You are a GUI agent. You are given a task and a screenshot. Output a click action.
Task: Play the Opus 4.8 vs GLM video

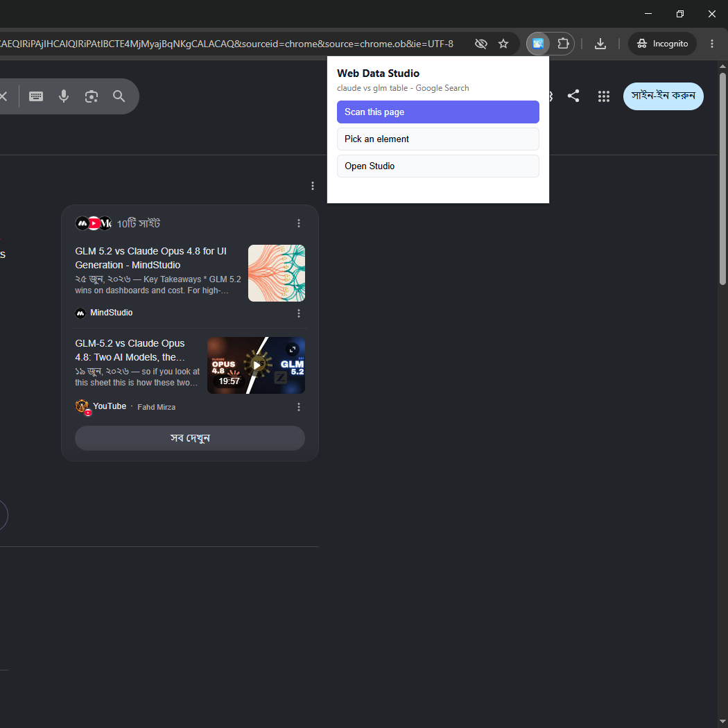256,365
